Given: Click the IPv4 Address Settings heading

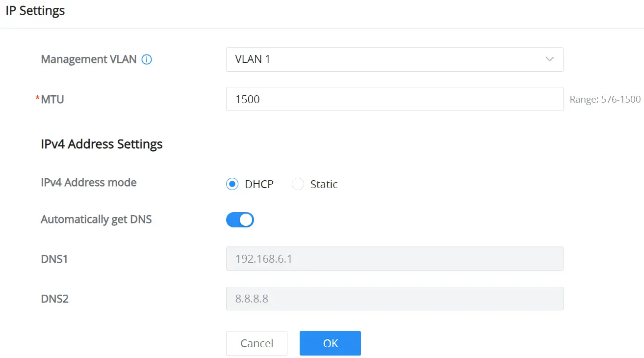Looking at the screenshot, I should tap(102, 144).
